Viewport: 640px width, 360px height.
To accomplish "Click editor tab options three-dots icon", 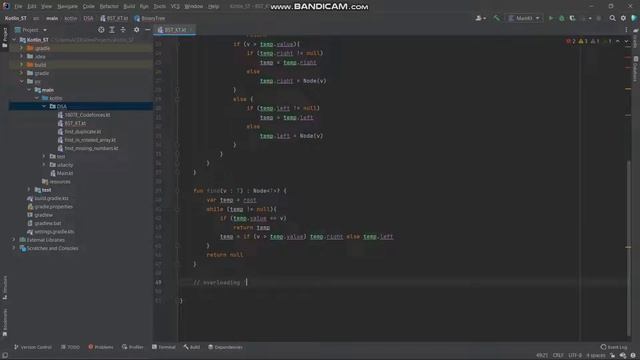I will pyautogui.click(x=626, y=30).
